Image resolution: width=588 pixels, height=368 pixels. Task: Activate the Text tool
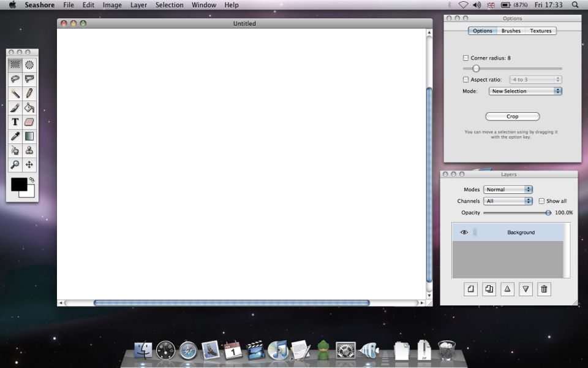tap(15, 122)
